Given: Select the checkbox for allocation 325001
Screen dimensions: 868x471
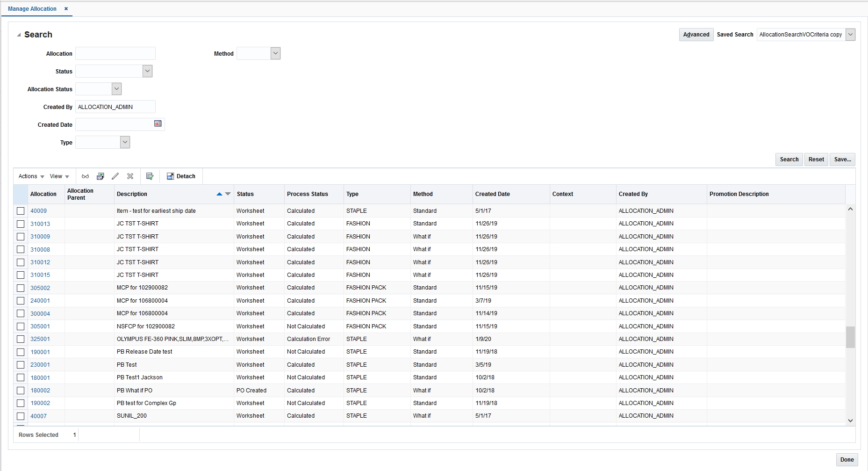Looking at the screenshot, I should point(21,339).
